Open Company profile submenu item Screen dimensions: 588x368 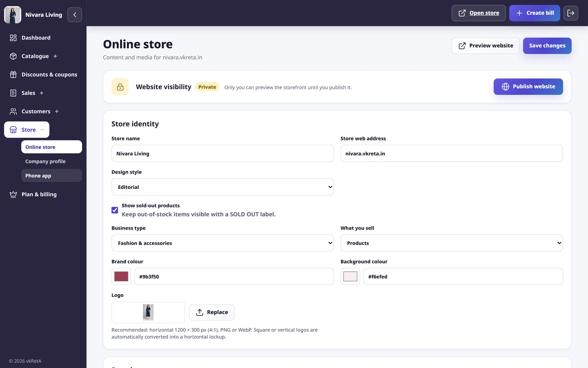(51, 161)
